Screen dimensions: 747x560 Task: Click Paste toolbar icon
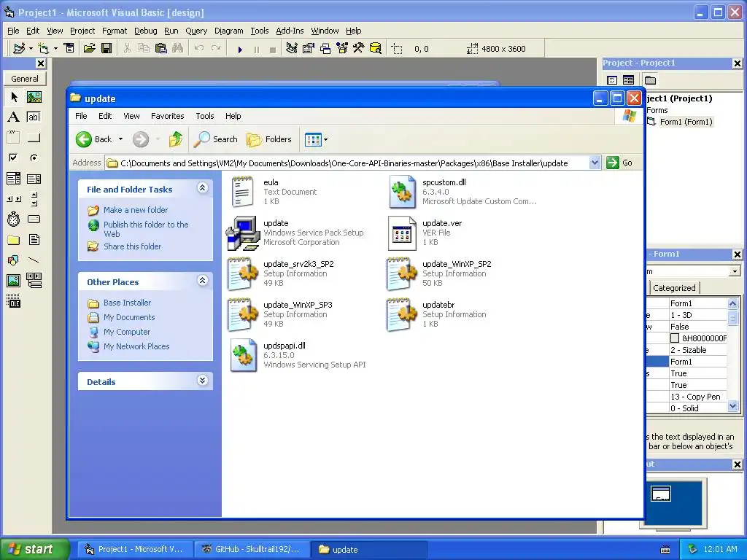[x=161, y=48]
